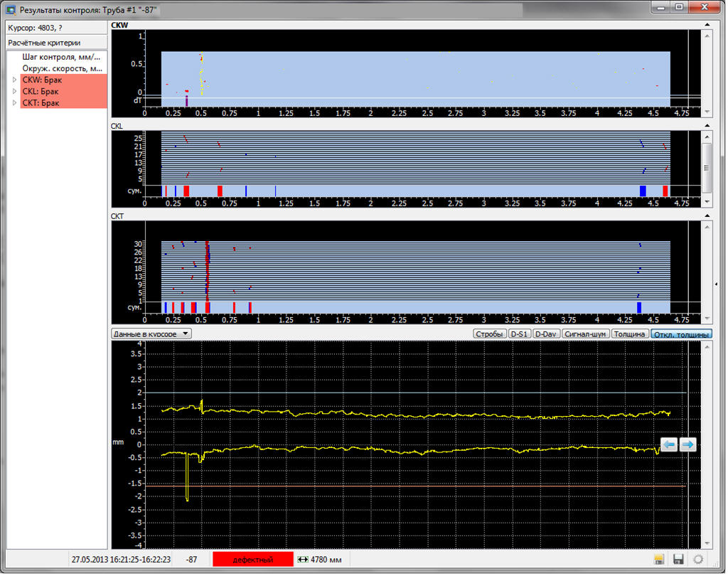
Task: Select the Шаг контроля, мм/... row
Action: click(x=62, y=57)
